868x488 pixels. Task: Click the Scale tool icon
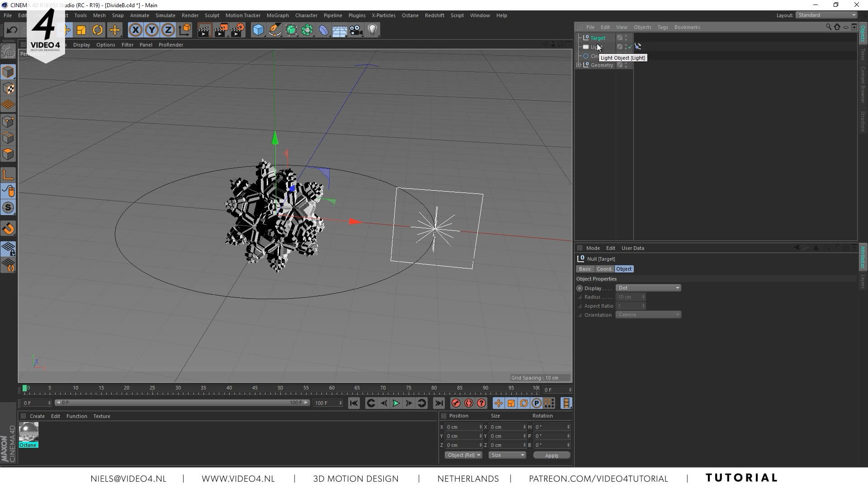tap(81, 30)
